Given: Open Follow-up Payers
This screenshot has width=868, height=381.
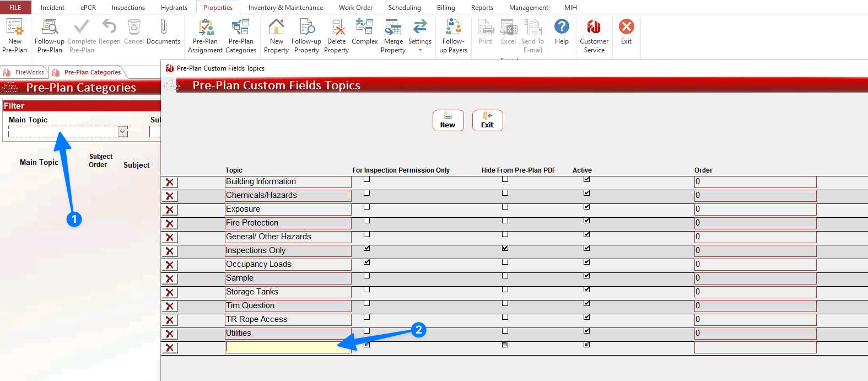Looking at the screenshot, I should point(453,36).
